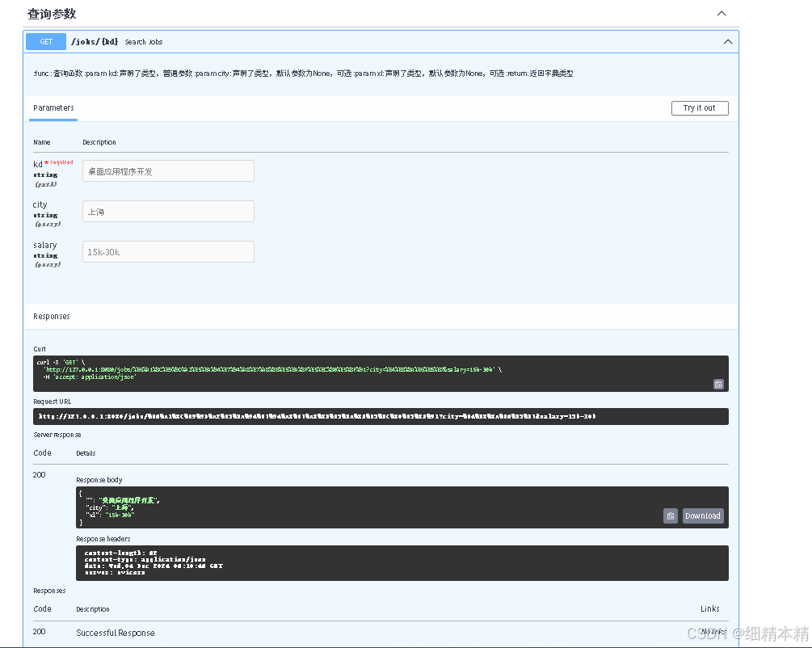812x648 pixels.
Task: Click the Response body label
Action: click(99, 480)
